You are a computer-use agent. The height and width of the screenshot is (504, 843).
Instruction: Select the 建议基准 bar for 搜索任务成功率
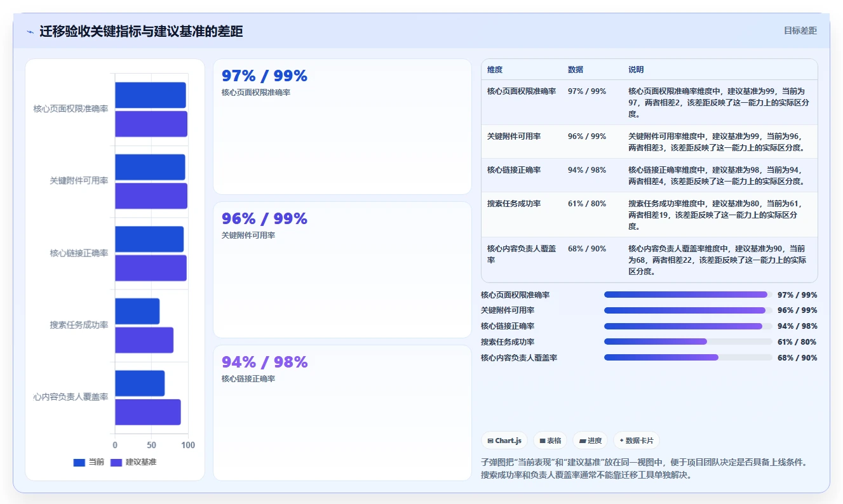(144, 340)
